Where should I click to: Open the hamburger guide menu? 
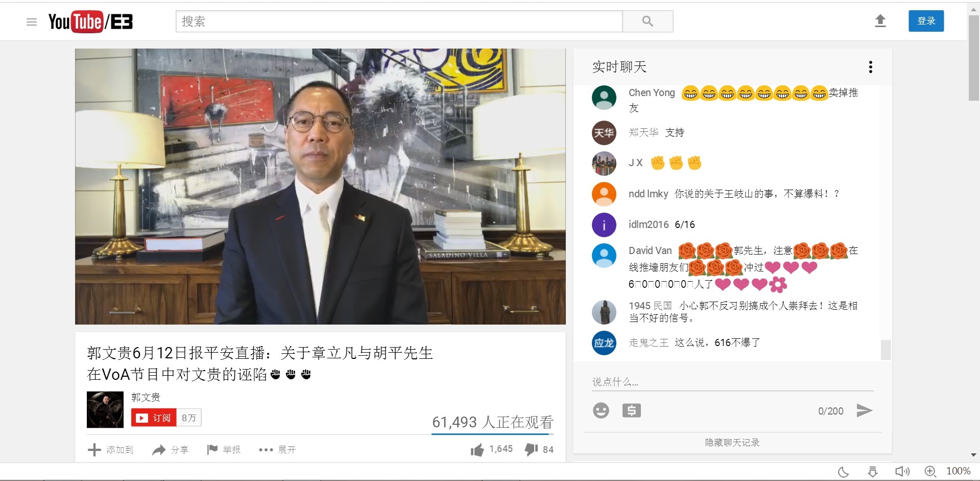32,22
